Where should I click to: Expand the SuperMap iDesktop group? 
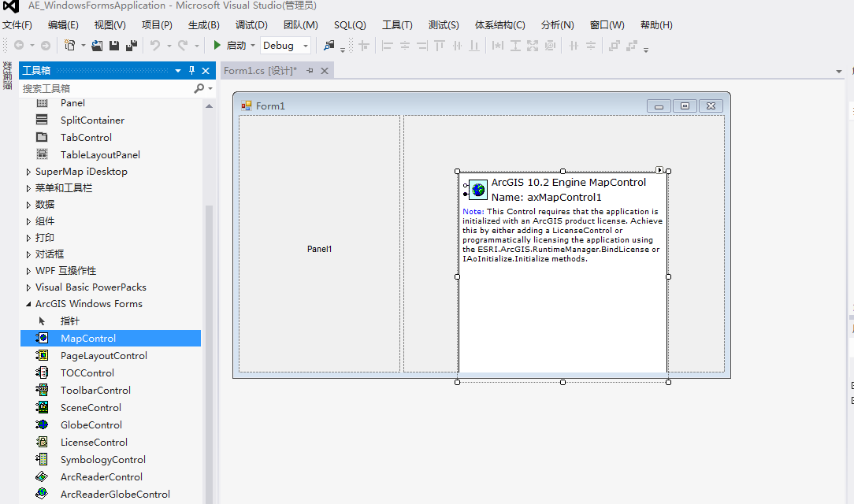click(x=28, y=172)
